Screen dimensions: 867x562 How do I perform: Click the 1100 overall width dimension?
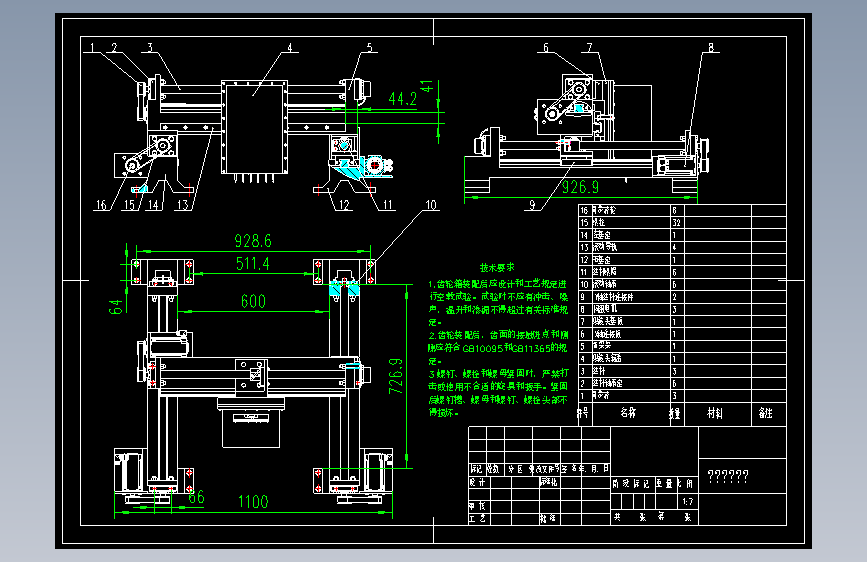pyautogui.click(x=253, y=502)
